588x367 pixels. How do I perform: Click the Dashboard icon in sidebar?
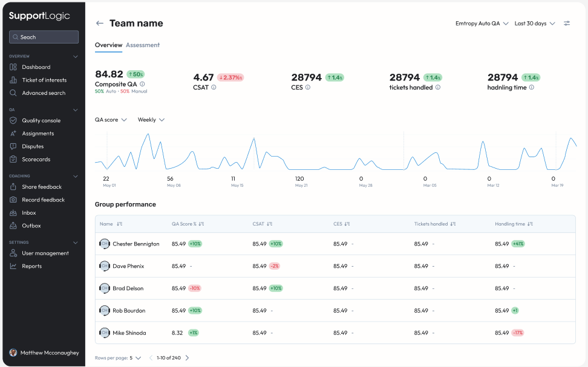[x=13, y=67]
